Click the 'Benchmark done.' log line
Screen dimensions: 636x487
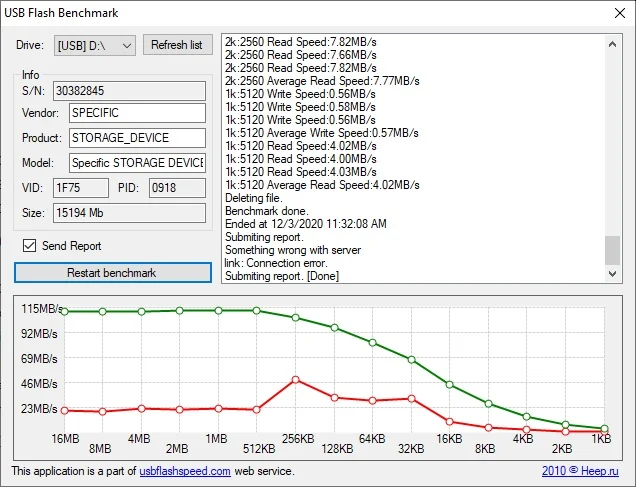coord(267,211)
